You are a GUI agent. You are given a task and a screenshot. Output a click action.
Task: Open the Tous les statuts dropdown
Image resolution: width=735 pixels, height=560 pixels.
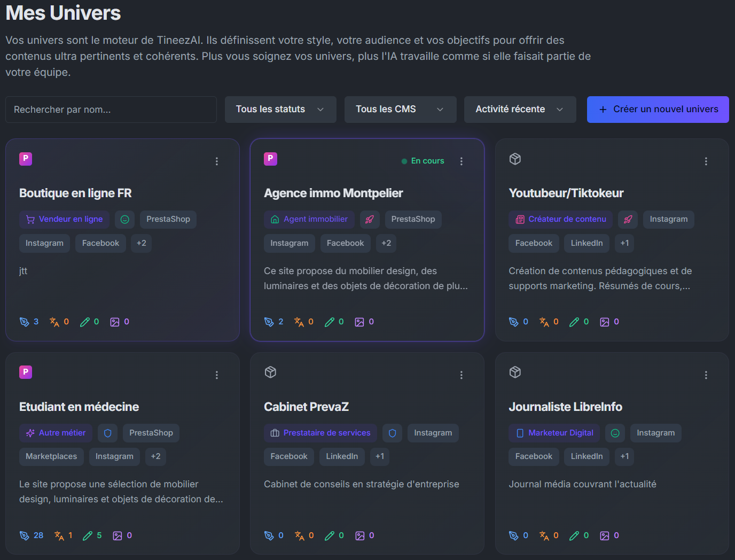[280, 109]
